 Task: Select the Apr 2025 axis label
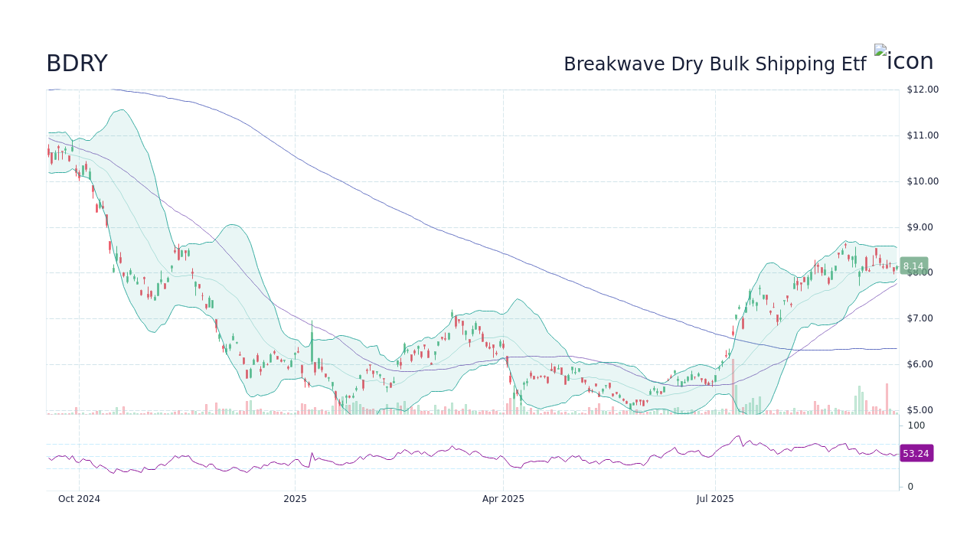[x=503, y=498]
